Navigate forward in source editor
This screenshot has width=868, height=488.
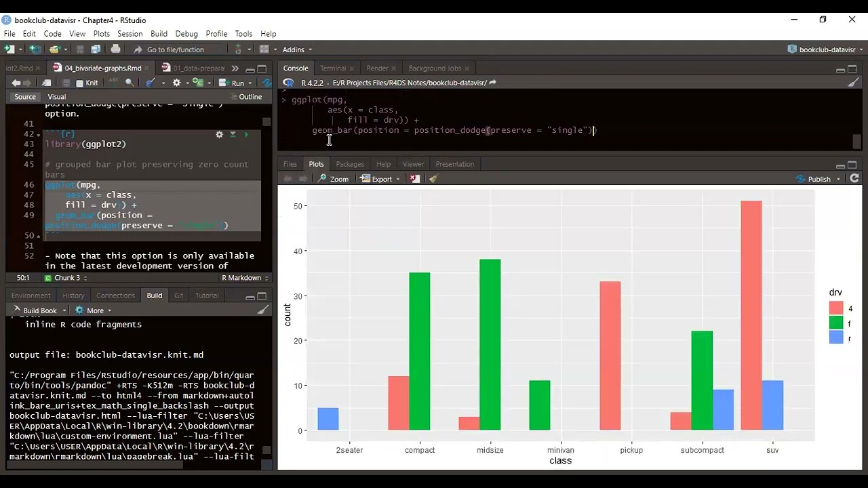28,83
